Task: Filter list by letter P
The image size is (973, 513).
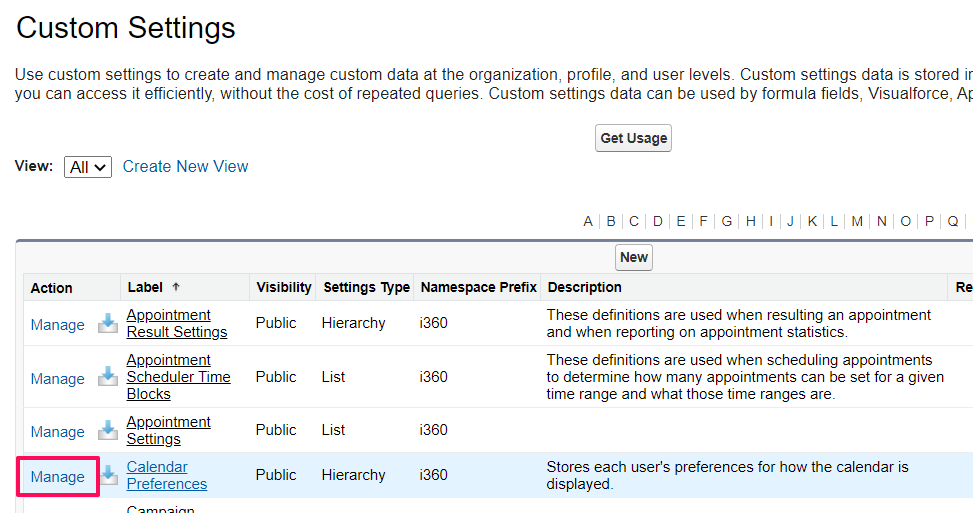Action: (x=929, y=221)
